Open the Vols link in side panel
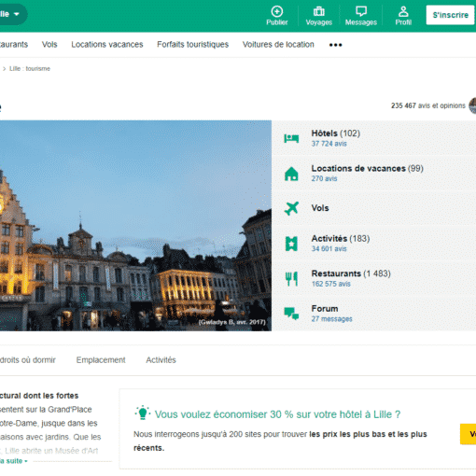Screen dimensions: 476x476 point(320,208)
